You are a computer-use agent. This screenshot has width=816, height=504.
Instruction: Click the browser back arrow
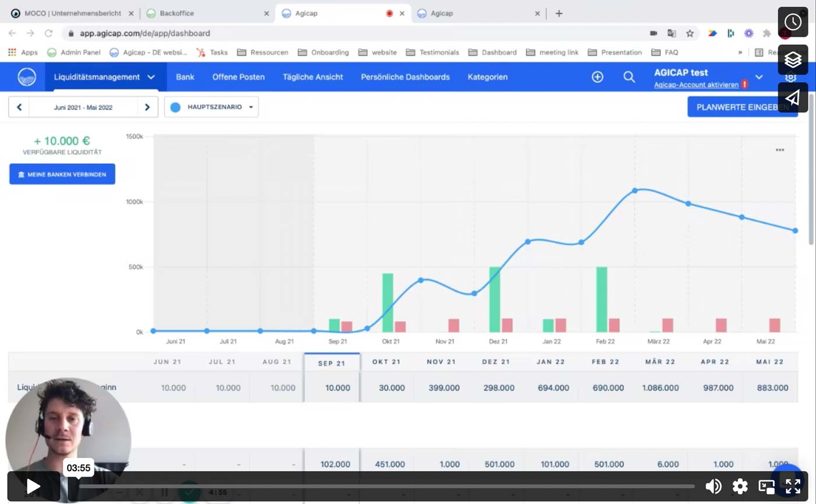tap(12, 33)
